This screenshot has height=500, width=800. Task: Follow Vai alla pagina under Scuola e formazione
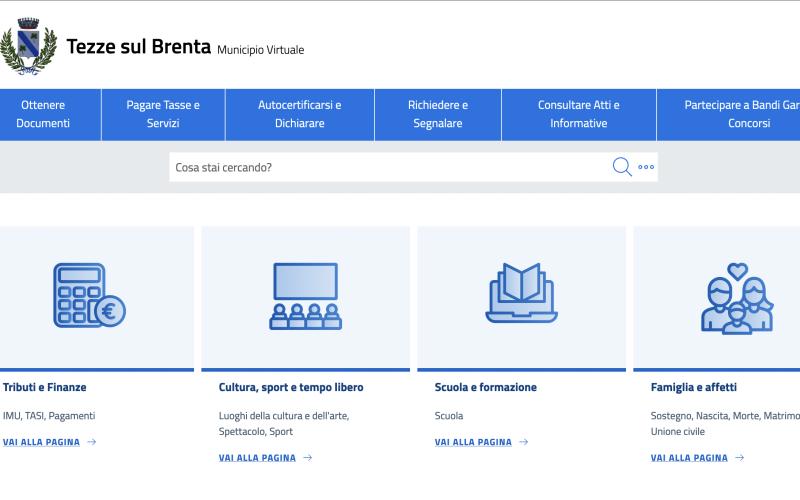[473, 442]
